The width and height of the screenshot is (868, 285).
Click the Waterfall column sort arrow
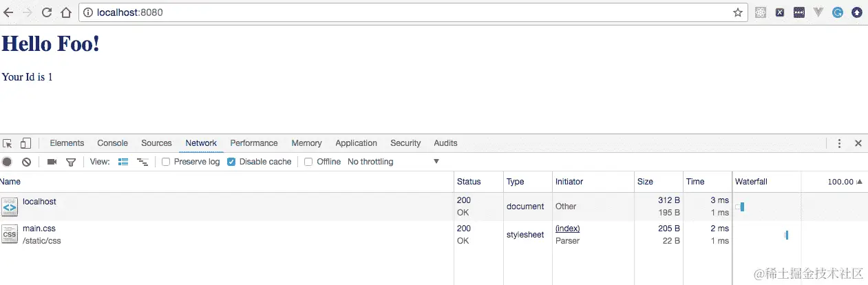pyautogui.click(x=858, y=182)
